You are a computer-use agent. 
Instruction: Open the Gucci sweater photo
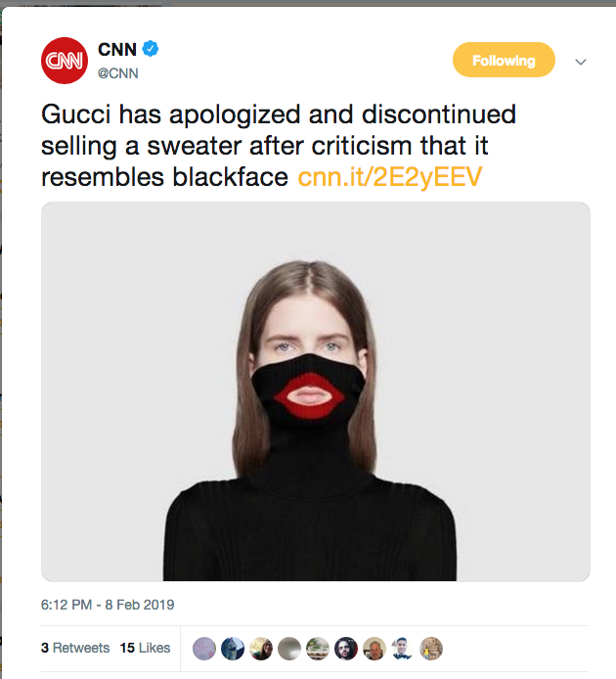[315, 391]
